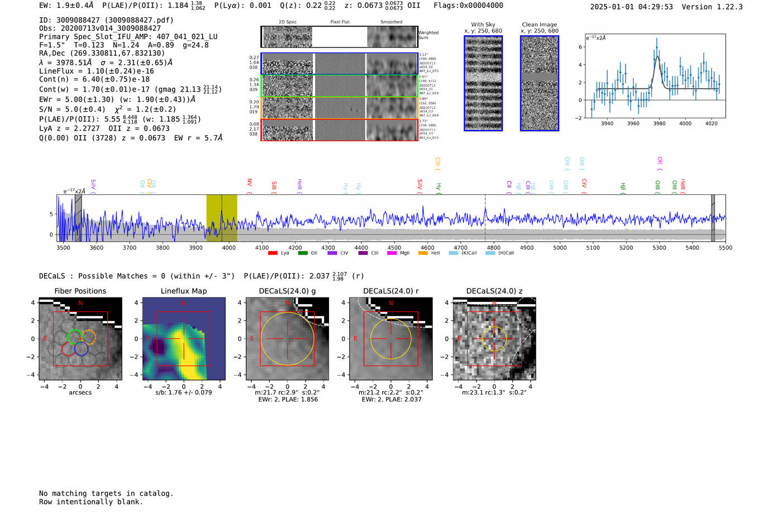
Task: Click the hatched gray band near 5460
Action: click(x=713, y=218)
